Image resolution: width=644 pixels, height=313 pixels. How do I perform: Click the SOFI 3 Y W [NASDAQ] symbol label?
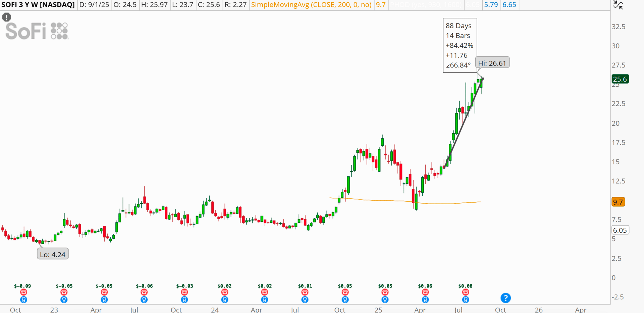click(x=38, y=5)
